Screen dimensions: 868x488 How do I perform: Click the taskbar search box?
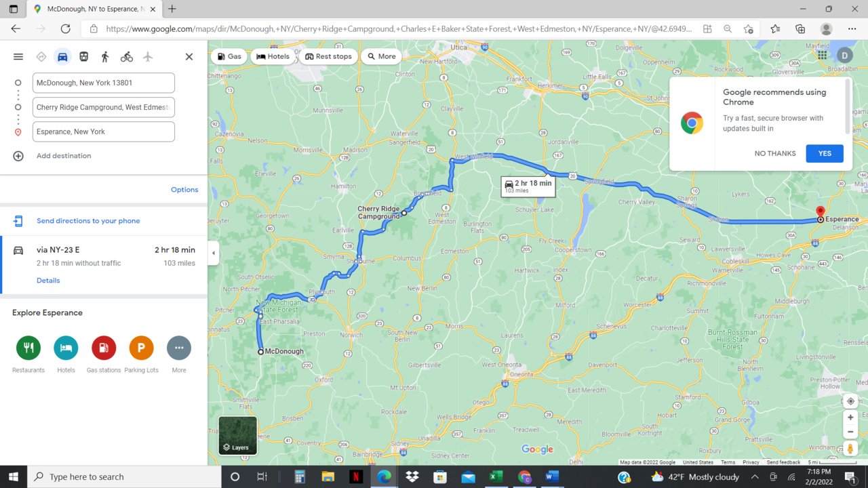123,476
